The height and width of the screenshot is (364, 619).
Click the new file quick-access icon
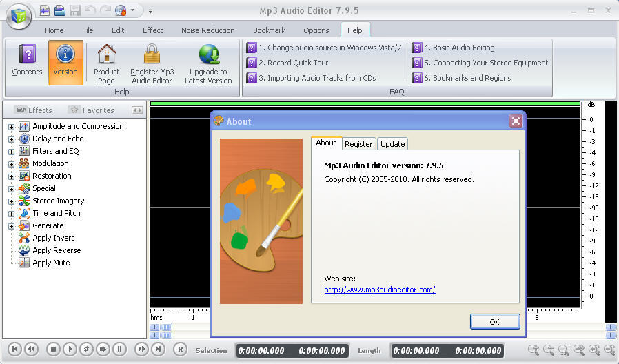point(45,10)
